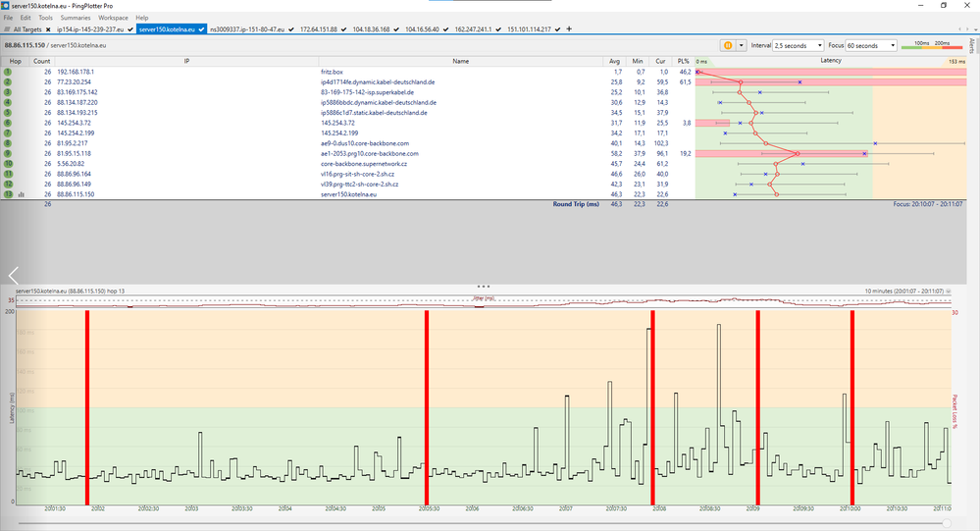Pause tracing with the orange pause button
The height and width of the screenshot is (531, 980).
tap(728, 45)
